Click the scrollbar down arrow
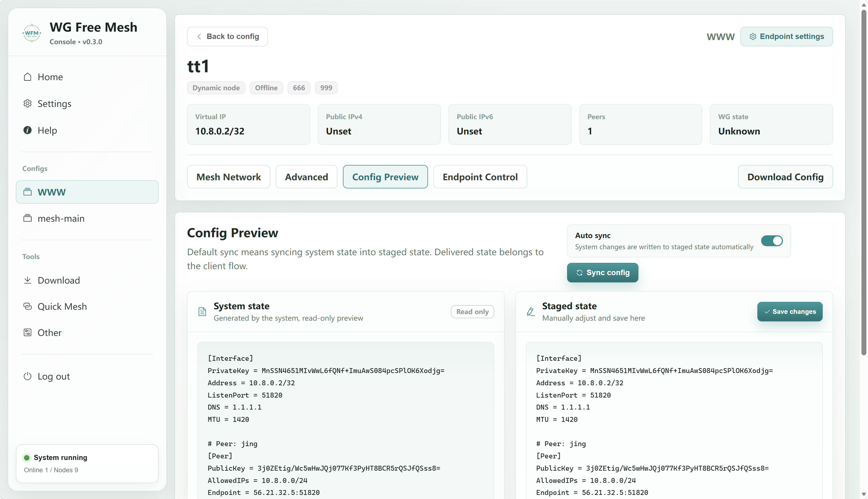868x499 pixels. click(x=864, y=495)
